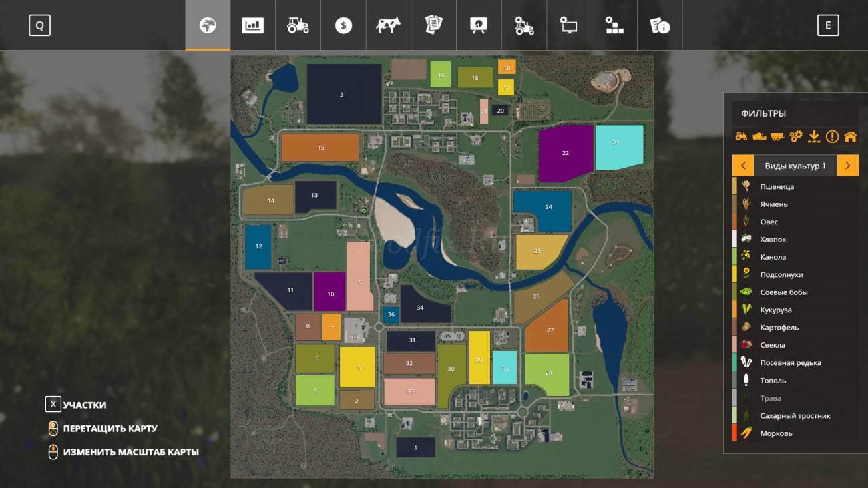The width and height of the screenshot is (868, 488).
Task: Toggle the trailer filter icon
Action: (x=777, y=136)
